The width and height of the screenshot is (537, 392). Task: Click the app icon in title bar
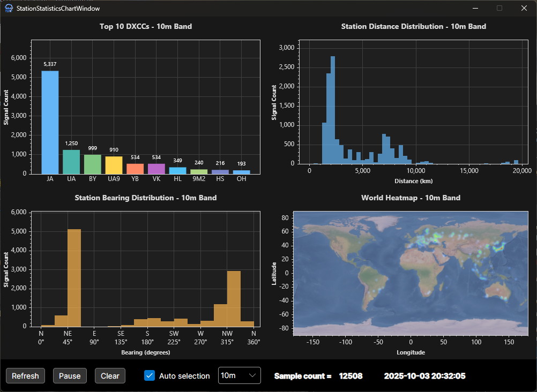[x=9, y=8]
